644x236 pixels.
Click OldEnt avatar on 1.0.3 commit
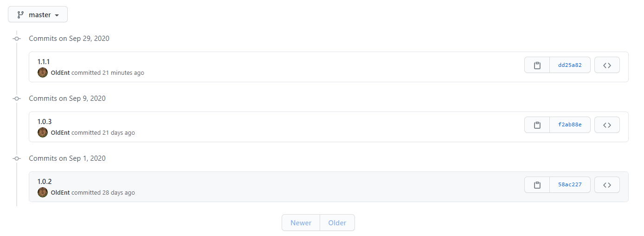43,132
